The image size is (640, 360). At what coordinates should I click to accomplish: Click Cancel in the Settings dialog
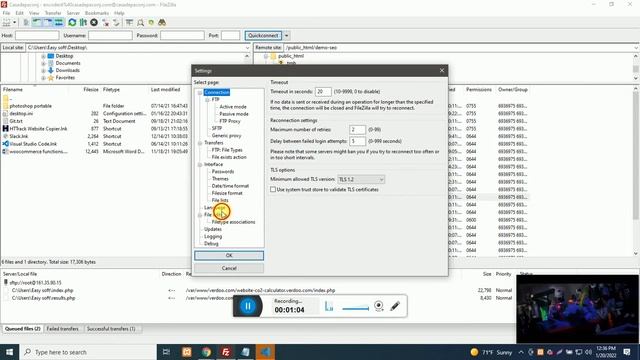click(x=229, y=268)
